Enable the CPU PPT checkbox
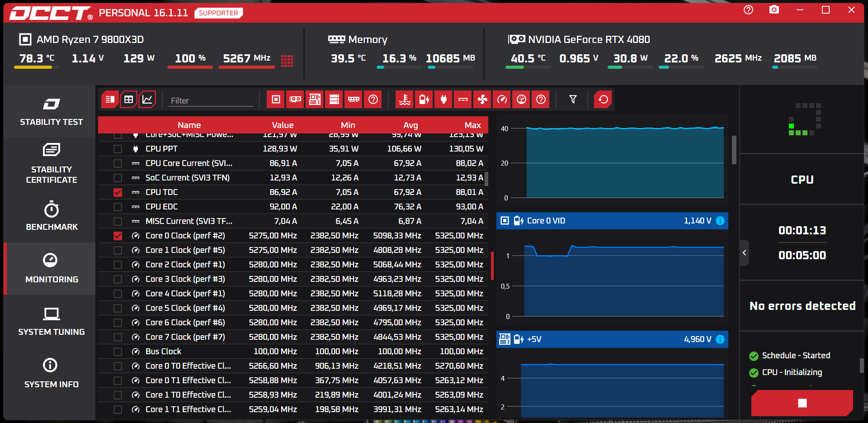Image resolution: width=868 pixels, height=423 pixels. tap(118, 149)
